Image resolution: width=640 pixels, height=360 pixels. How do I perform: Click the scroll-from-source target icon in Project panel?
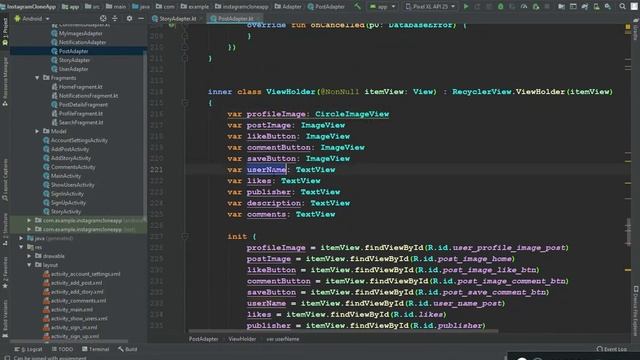tap(103, 18)
